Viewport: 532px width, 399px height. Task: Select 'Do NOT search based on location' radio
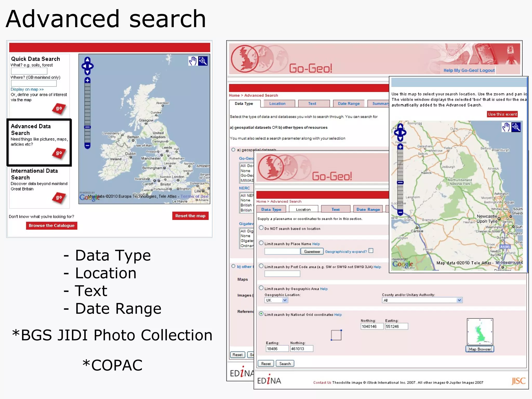[261, 228]
